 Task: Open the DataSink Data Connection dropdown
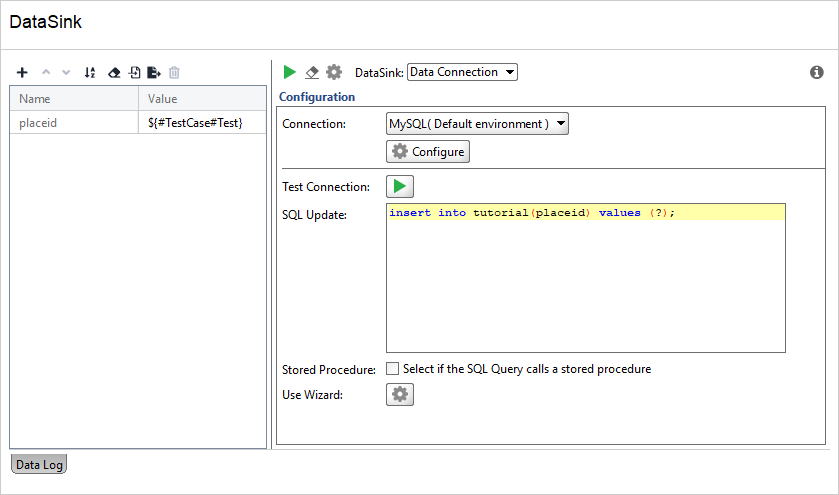[462, 72]
